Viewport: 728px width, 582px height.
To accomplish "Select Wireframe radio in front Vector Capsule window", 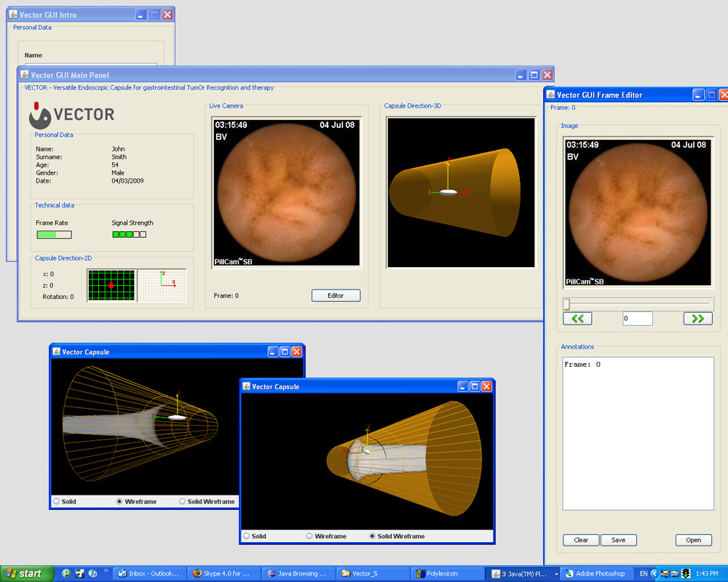I will pos(309,536).
